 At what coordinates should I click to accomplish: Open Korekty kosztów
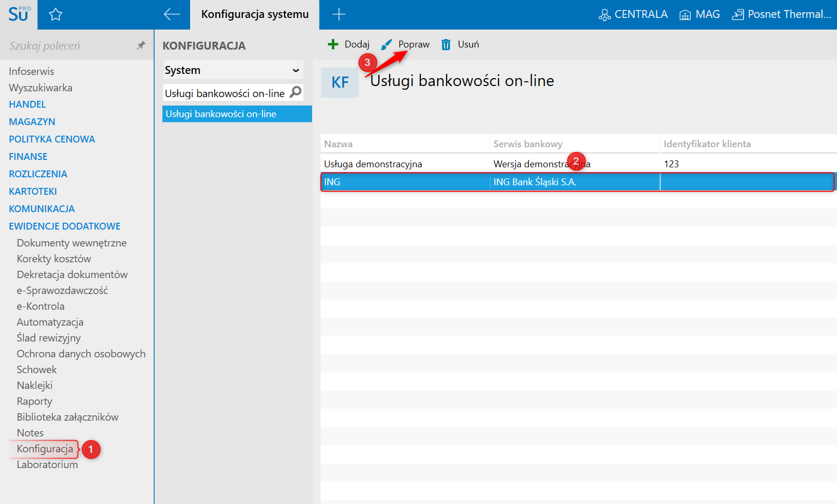(x=54, y=259)
